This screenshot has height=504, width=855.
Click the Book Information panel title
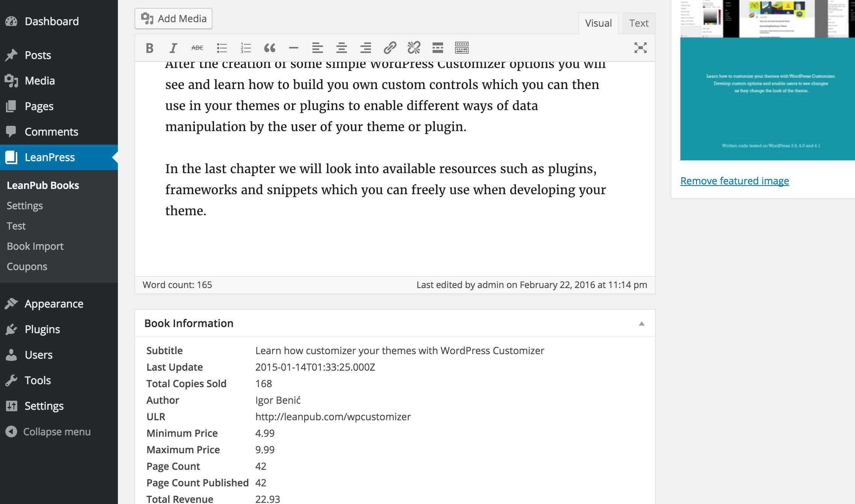pyautogui.click(x=189, y=323)
